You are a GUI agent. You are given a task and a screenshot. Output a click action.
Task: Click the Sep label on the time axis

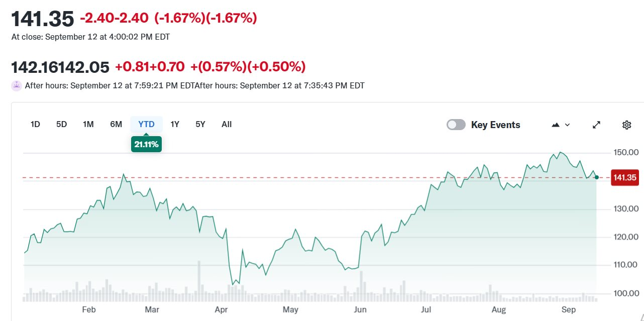569,310
